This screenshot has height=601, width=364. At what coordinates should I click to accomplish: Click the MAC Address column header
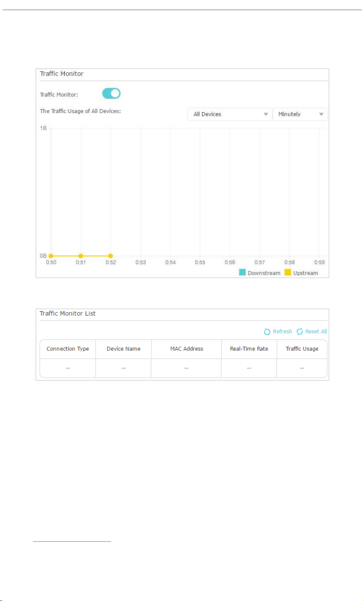186,349
